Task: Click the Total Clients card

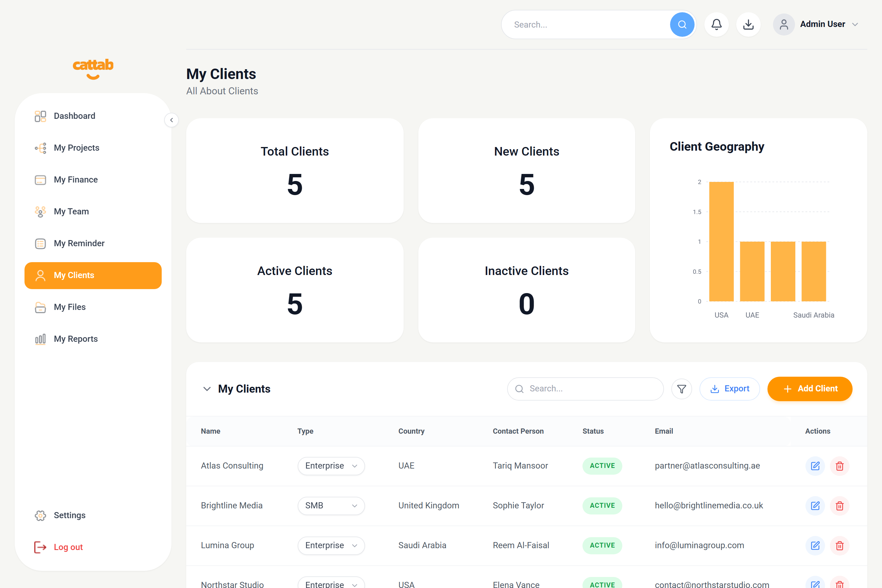Action: pos(295,171)
